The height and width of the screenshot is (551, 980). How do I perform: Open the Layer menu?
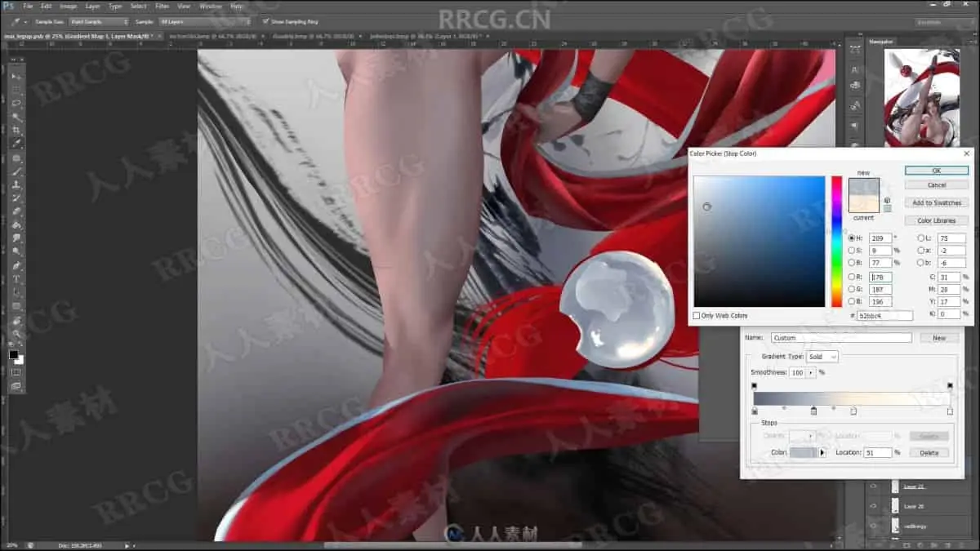click(x=93, y=6)
